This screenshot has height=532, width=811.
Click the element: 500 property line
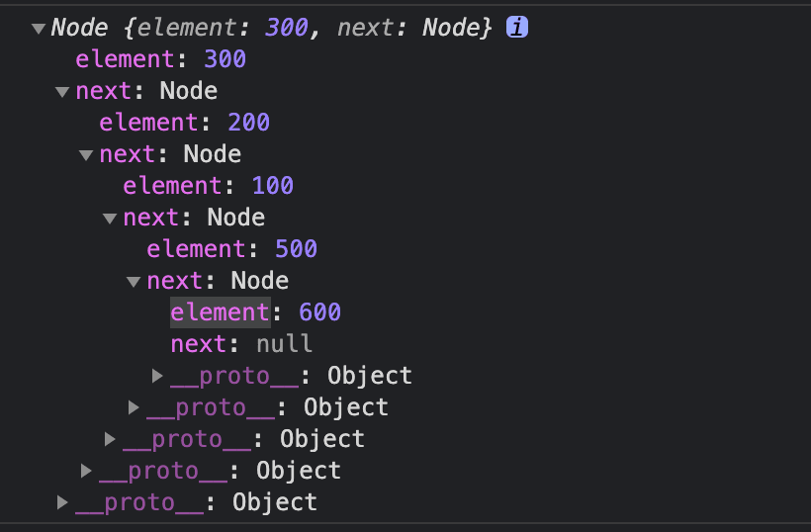pos(231,249)
